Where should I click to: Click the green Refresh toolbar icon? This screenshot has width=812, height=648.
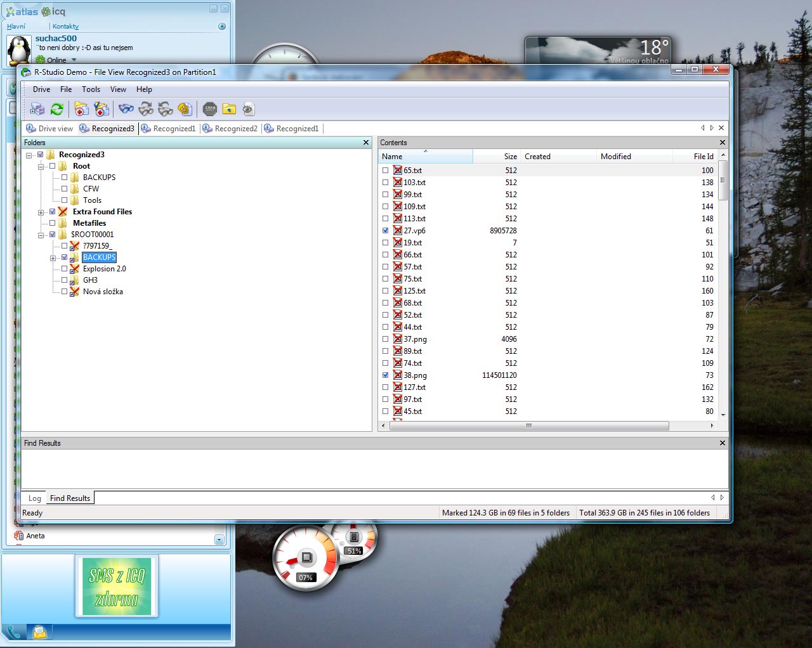[57, 109]
